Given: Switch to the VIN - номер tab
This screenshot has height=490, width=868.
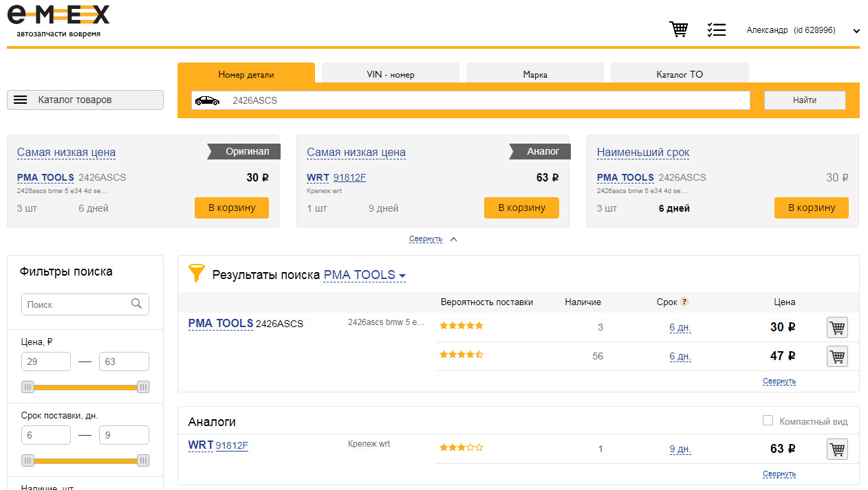Looking at the screenshot, I should 391,74.
